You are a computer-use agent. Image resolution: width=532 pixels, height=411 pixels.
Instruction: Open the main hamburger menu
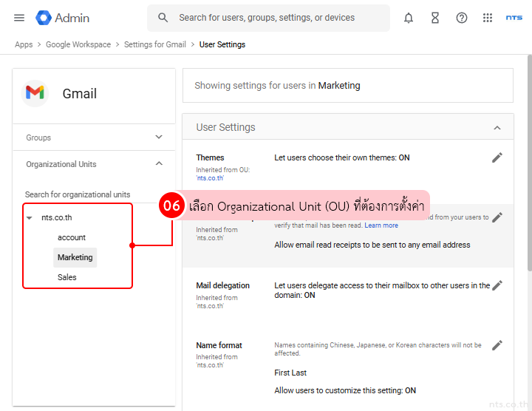point(19,18)
